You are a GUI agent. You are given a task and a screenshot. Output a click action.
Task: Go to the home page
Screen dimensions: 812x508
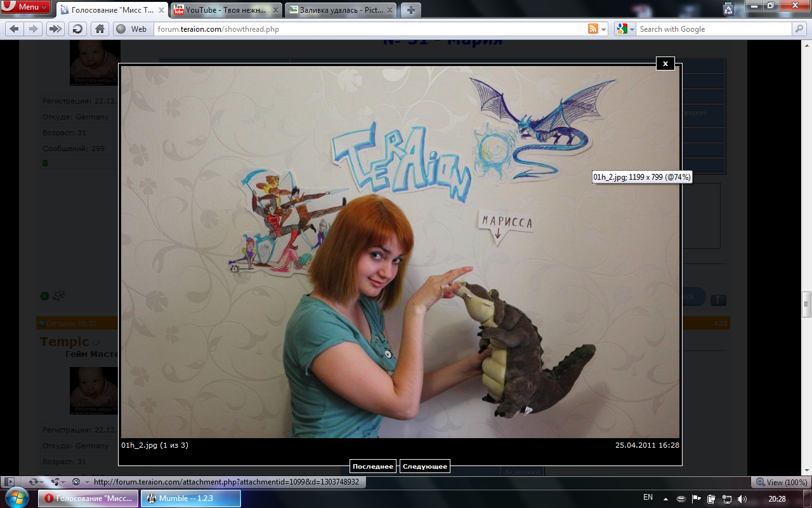tap(99, 29)
